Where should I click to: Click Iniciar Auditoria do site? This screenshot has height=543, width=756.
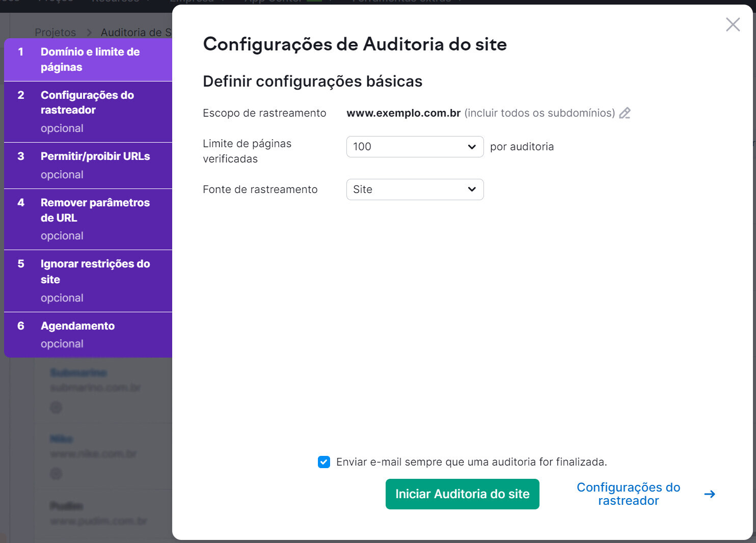point(462,494)
